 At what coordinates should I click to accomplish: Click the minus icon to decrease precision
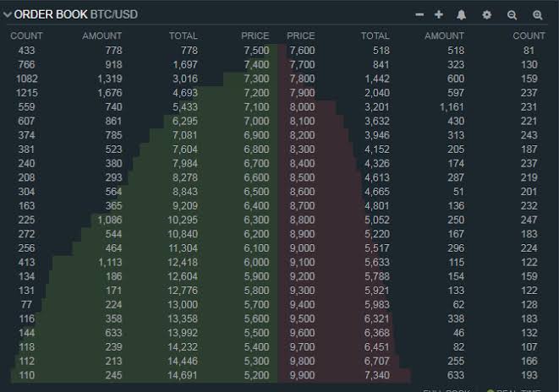[419, 14]
